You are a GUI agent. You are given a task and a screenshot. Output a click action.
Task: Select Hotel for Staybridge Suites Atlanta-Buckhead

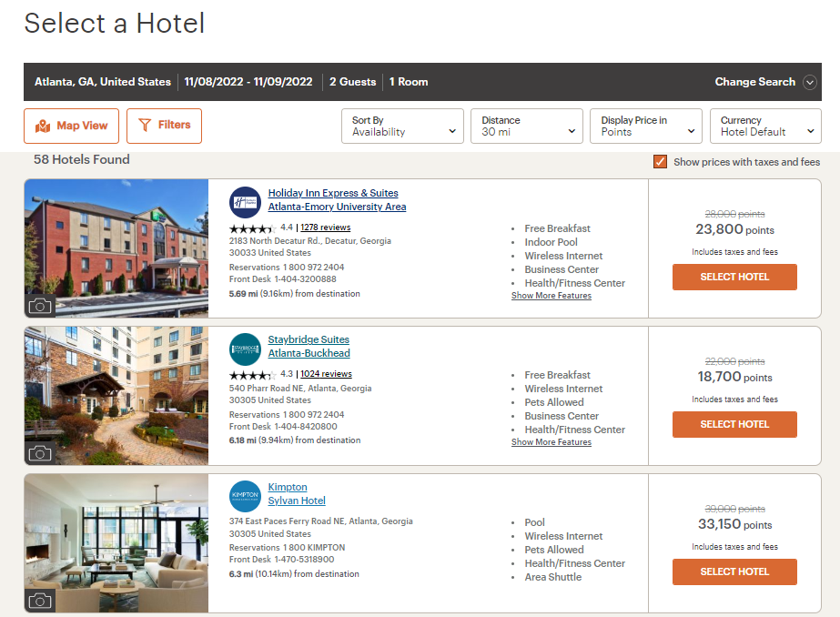click(x=734, y=424)
